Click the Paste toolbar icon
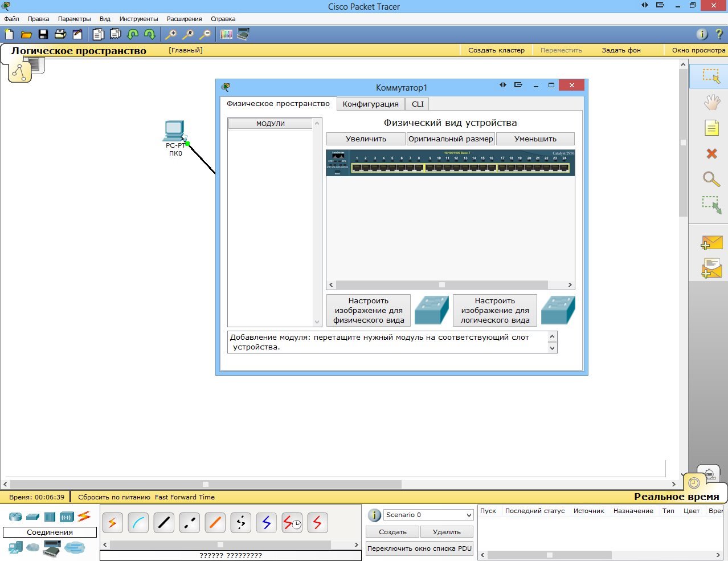Image resolution: width=728 pixels, height=561 pixels. click(116, 34)
